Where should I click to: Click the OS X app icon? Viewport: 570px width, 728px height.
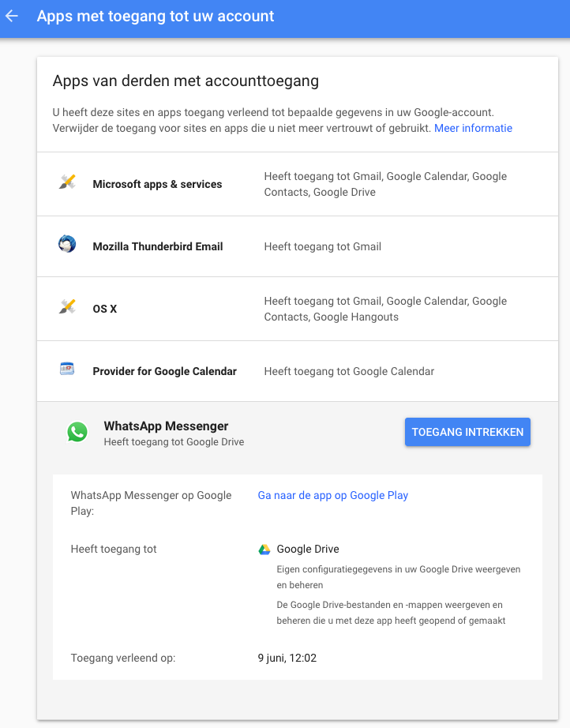67,307
